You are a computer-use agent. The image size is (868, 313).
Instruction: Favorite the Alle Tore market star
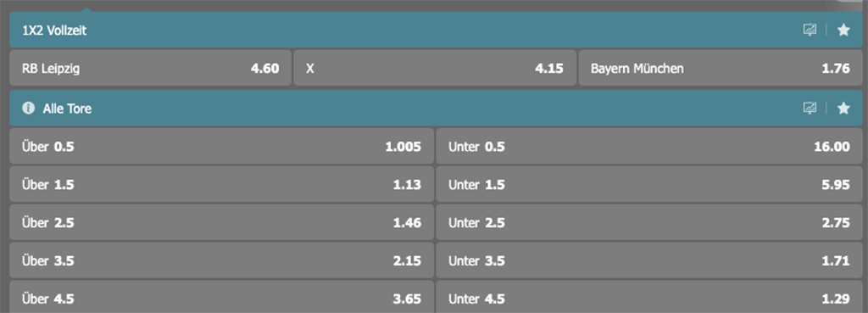[843, 108]
